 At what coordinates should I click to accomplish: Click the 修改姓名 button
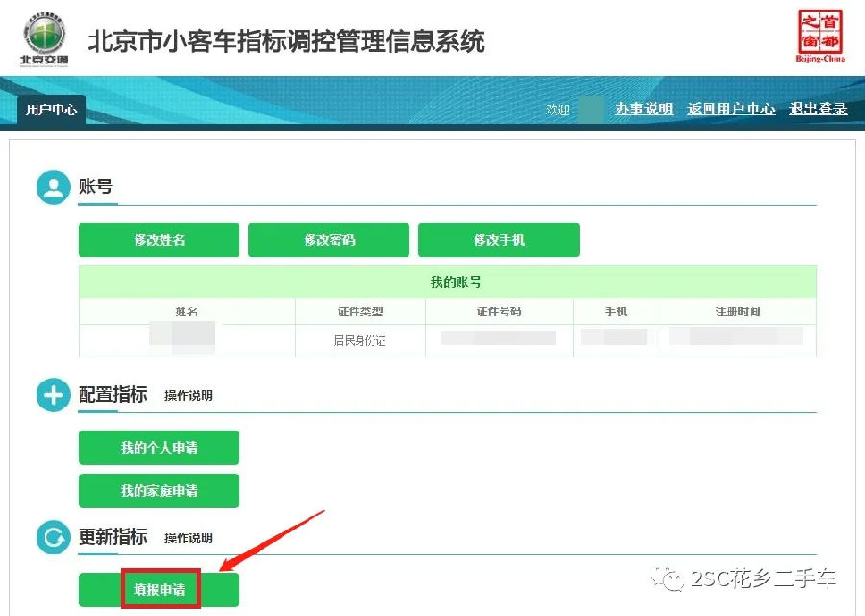[159, 240]
